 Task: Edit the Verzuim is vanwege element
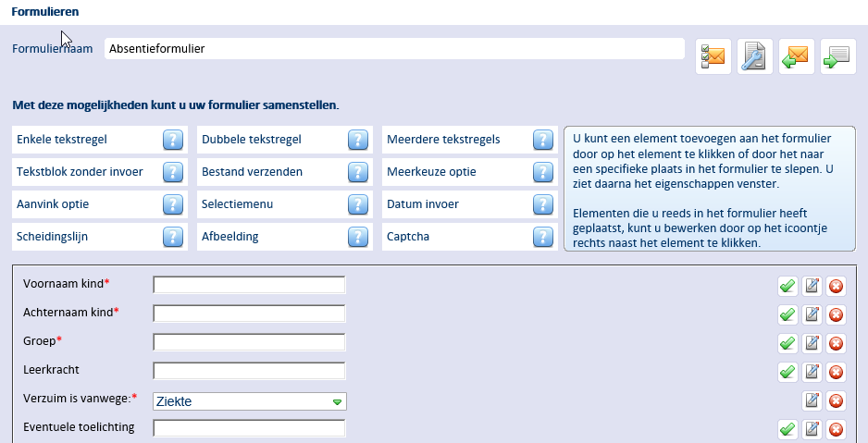[812, 400]
